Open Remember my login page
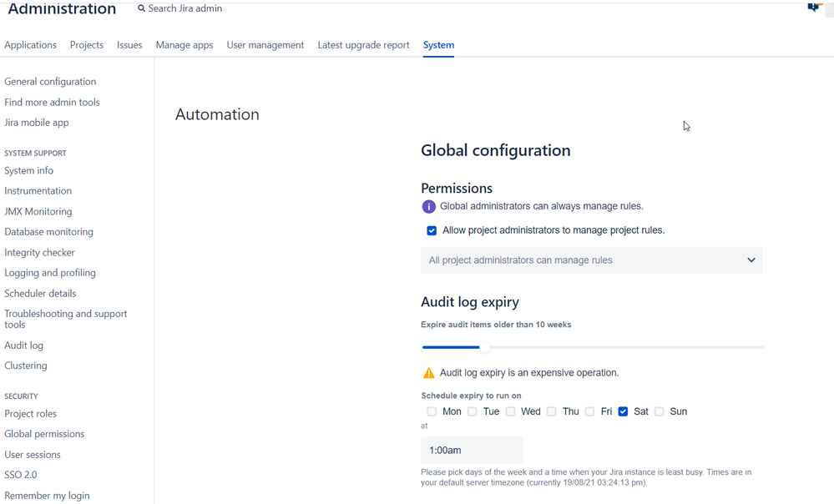This screenshot has height=504, width=834. click(48, 496)
